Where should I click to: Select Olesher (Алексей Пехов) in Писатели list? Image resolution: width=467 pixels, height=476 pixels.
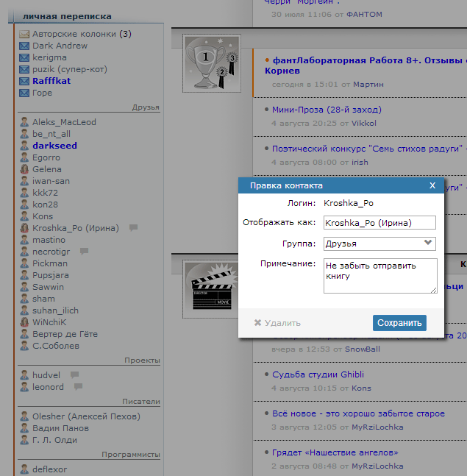(85, 416)
